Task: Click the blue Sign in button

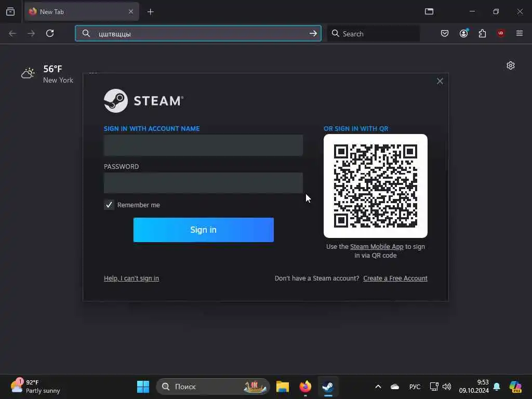Action: 203,230
